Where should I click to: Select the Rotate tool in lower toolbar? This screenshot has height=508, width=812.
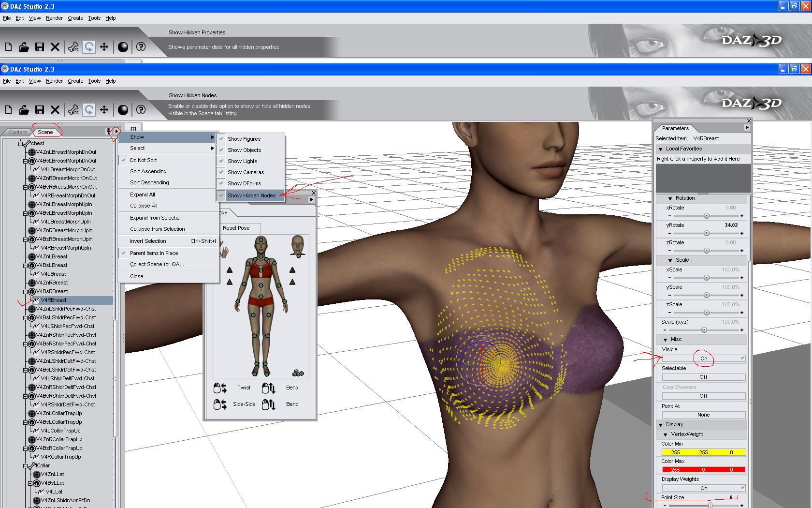click(x=89, y=110)
